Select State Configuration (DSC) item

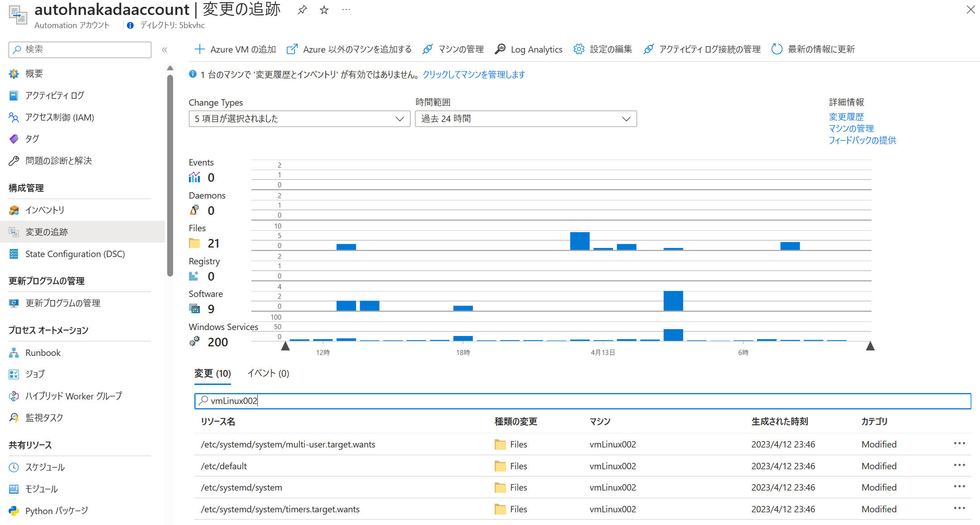coord(75,254)
